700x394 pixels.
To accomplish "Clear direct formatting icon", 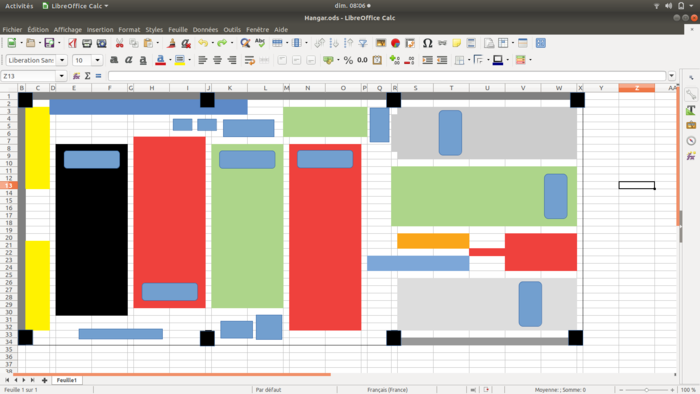I will pos(186,43).
